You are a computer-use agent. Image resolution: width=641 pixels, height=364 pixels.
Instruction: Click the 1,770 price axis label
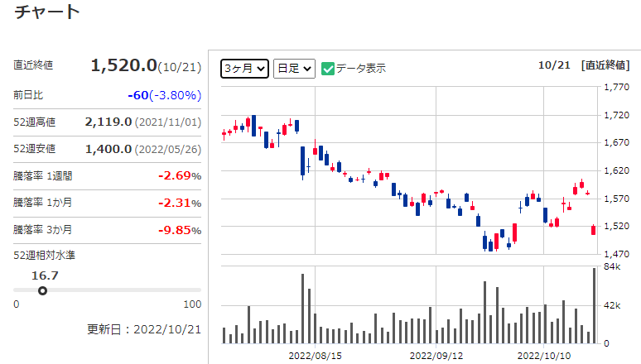click(616, 87)
